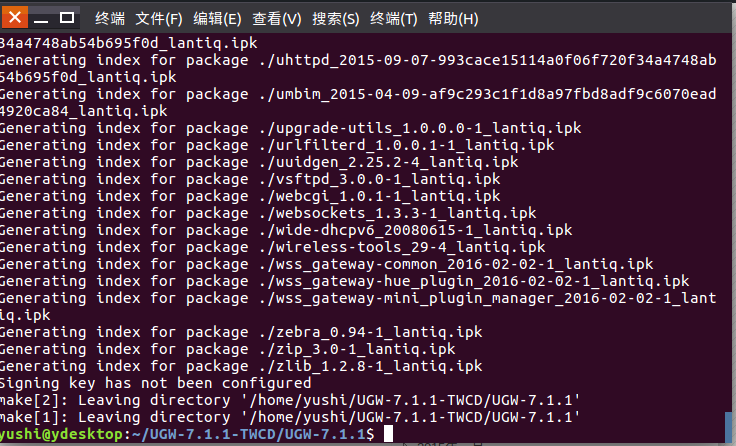Screen dimensions: 736x446
Task: Maximize the terminal window
Action: [x=67, y=18]
